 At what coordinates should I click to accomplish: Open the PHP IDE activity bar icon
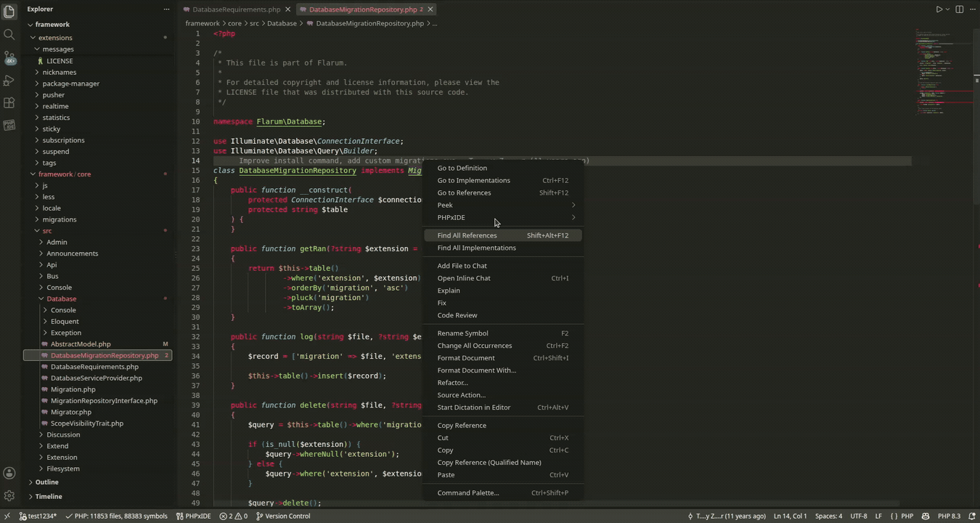click(x=9, y=126)
